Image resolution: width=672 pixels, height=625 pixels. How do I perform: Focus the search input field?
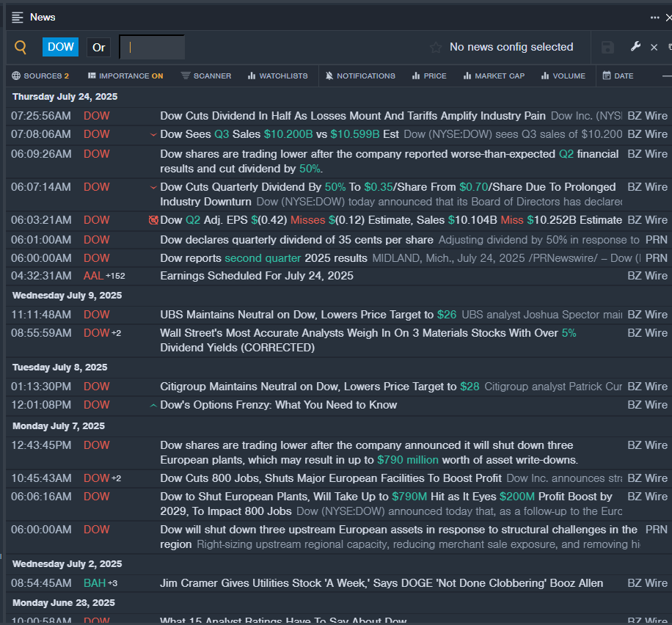point(152,47)
